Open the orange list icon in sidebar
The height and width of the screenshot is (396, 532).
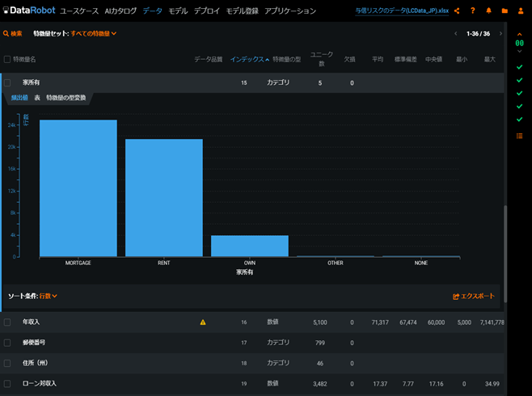click(x=519, y=136)
